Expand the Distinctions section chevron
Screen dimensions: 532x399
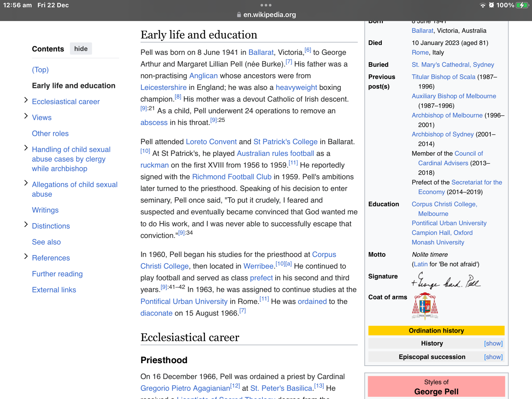point(26,224)
